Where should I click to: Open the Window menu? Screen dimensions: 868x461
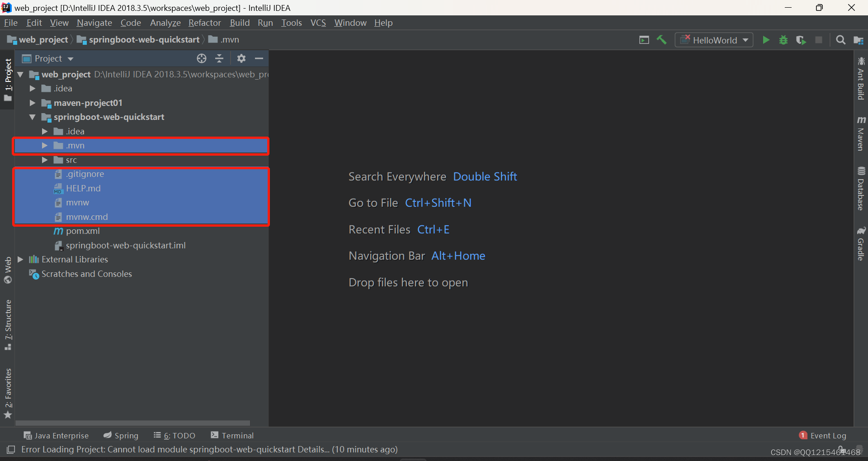350,23
